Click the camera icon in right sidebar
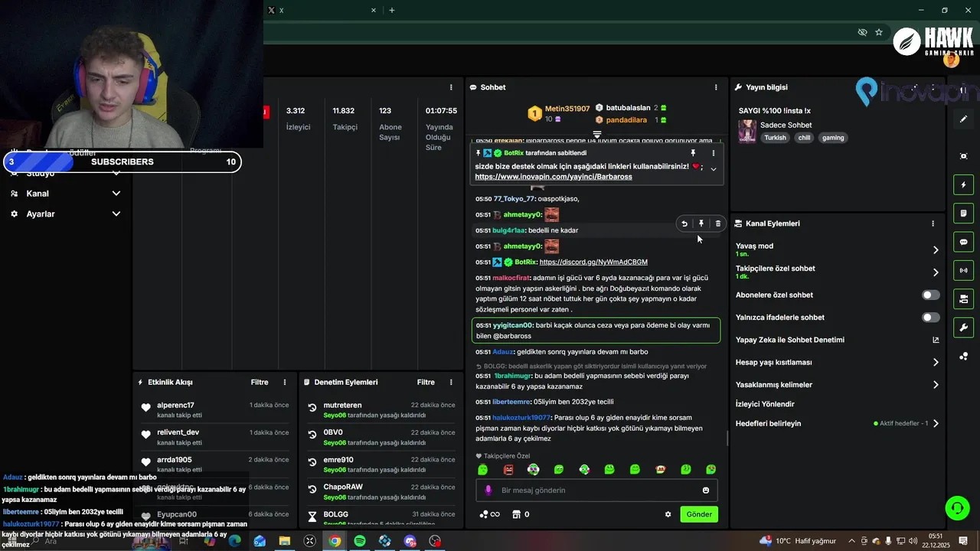The height and width of the screenshot is (551, 980). pos(964,298)
